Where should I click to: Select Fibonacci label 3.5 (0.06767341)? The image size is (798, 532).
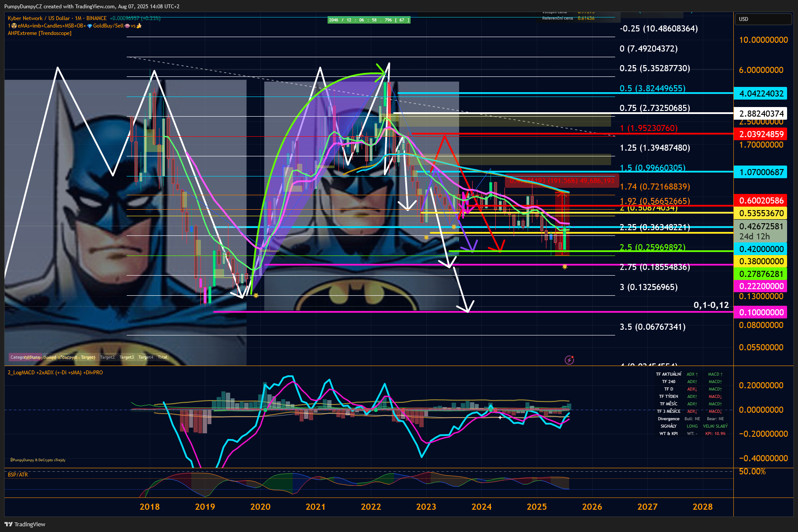pos(653,327)
